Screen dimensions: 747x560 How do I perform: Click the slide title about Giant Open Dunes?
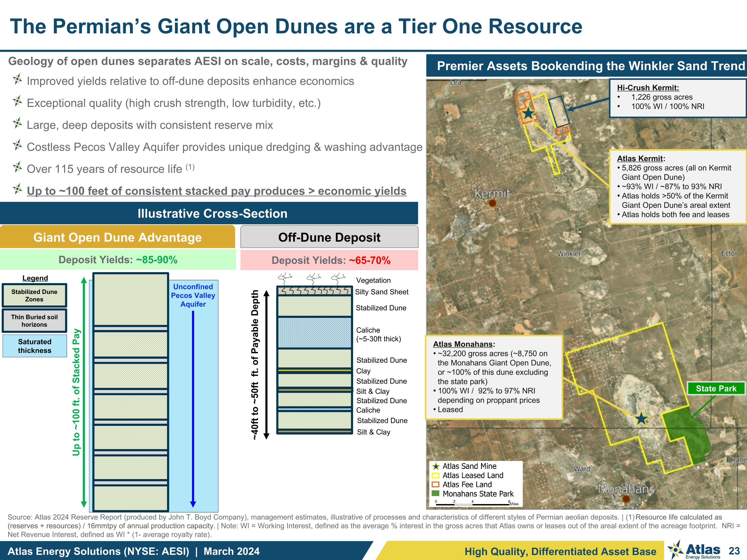(296, 26)
